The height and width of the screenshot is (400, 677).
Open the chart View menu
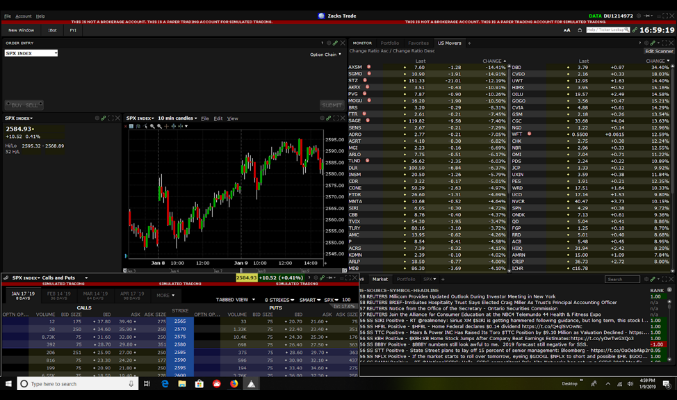click(232, 118)
